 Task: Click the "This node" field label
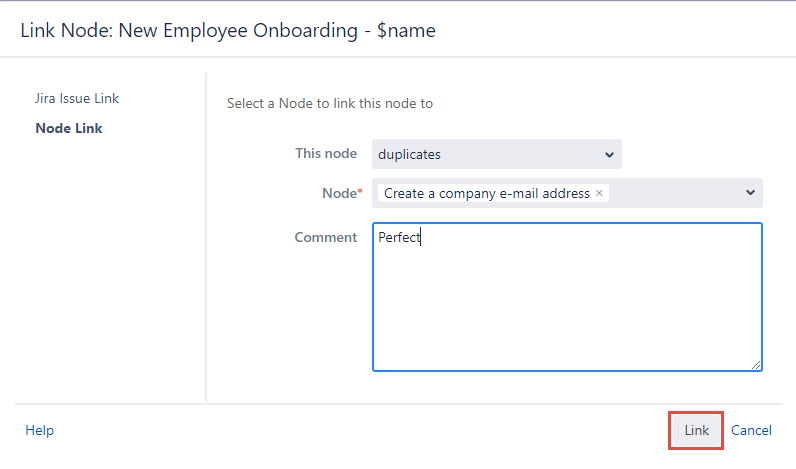click(x=326, y=153)
